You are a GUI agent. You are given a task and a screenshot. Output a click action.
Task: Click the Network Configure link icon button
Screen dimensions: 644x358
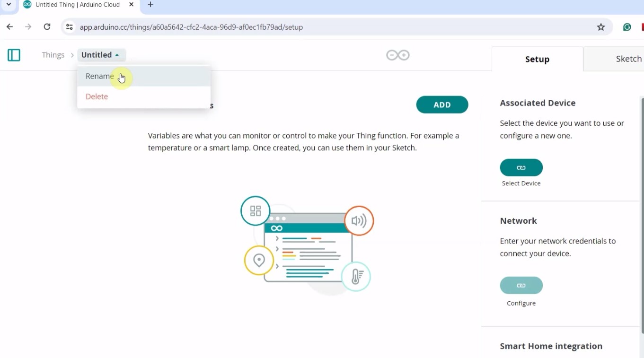(x=521, y=285)
